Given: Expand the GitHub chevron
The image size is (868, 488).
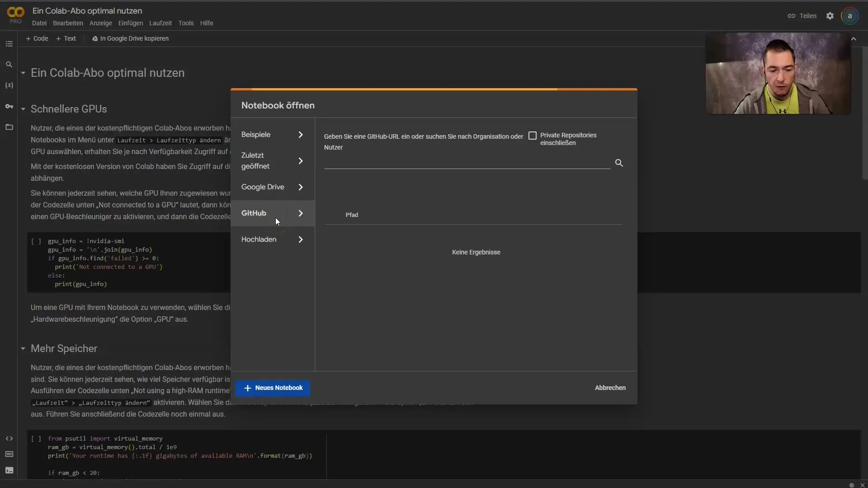Looking at the screenshot, I should point(301,213).
